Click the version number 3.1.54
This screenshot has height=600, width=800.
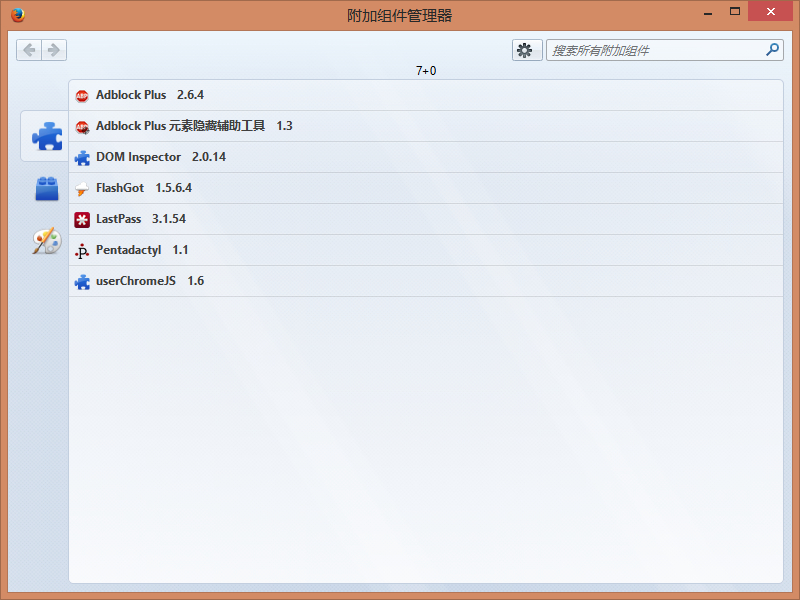pos(169,219)
